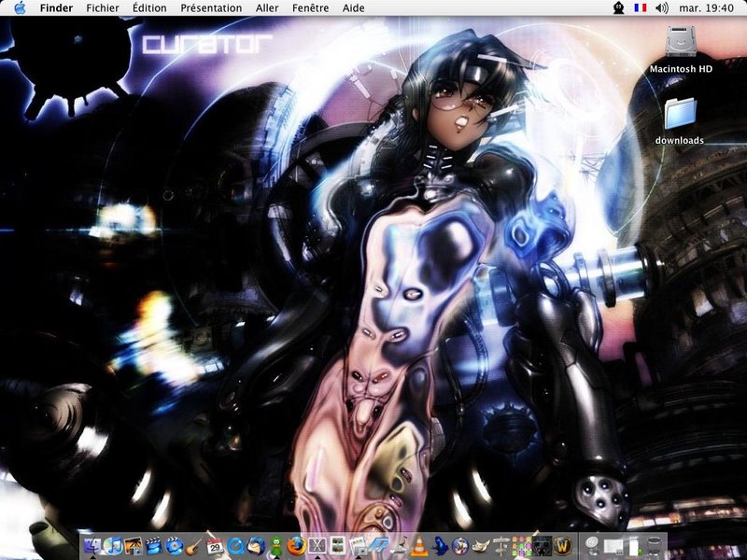
Task: Click the downloads label text
Action: (x=680, y=140)
